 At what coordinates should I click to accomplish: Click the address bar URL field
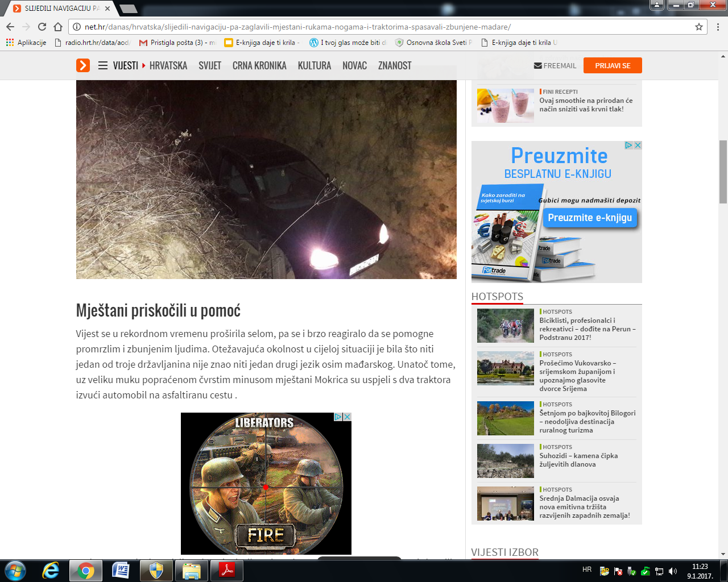coord(341,27)
